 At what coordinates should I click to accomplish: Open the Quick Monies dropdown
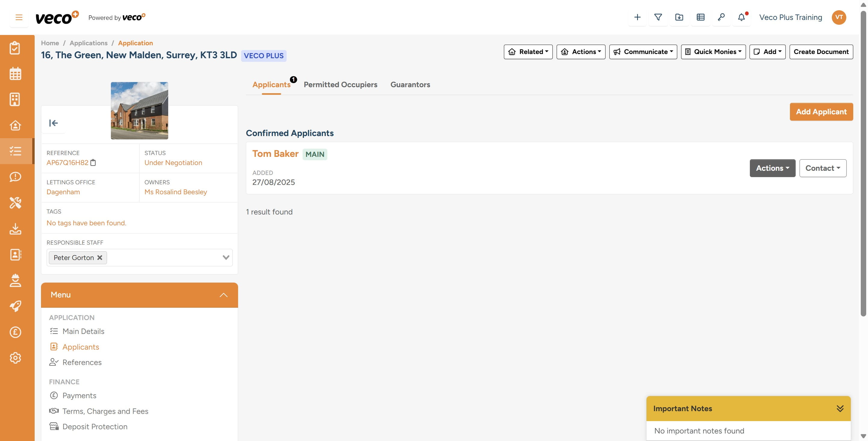713,52
